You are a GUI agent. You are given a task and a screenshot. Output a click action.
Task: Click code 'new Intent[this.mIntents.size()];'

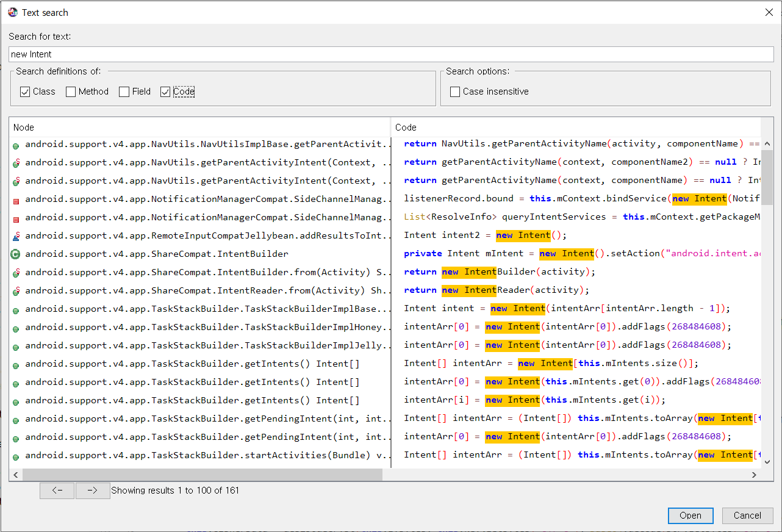click(x=608, y=364)
